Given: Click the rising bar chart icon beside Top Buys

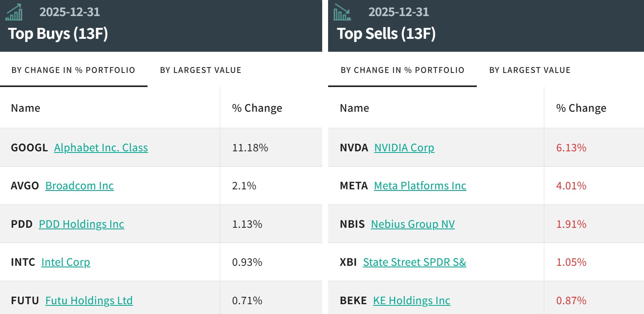Looking at the screenshot, I should pos(14,13).
